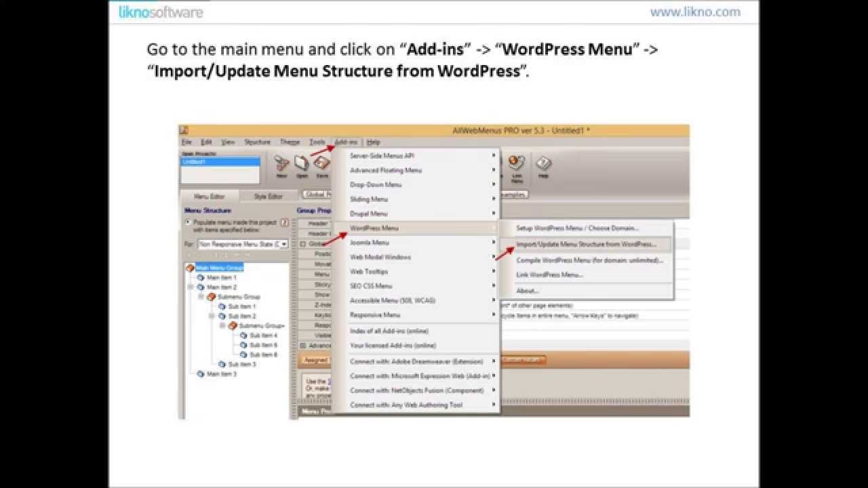Click the icon beside Main Item 2
Image resolution: width=868 pixels, height=488 pixels.
coord(201,287)
